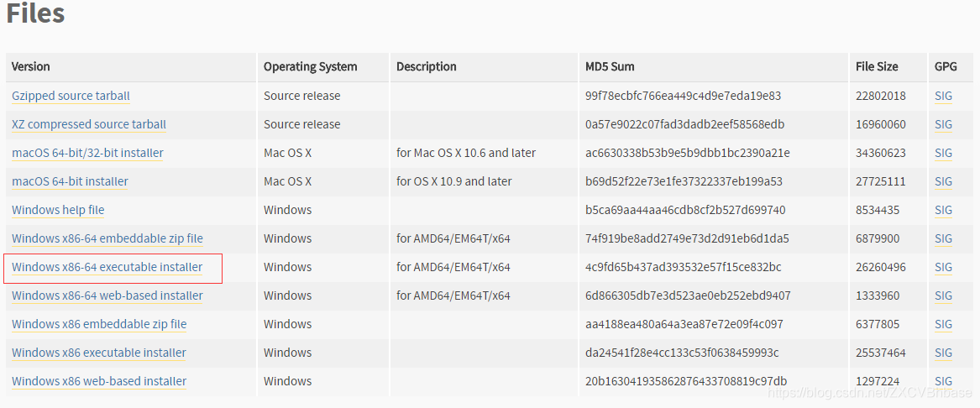Viewport: 980px width, 408px height.
Task: Click file size 34360623
Action: pos(881,153)
